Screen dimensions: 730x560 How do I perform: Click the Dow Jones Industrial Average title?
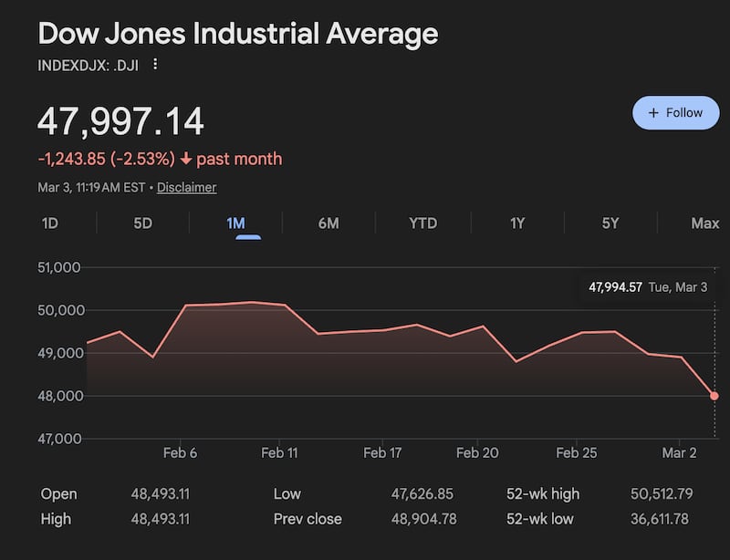click(x=236, y=34)
